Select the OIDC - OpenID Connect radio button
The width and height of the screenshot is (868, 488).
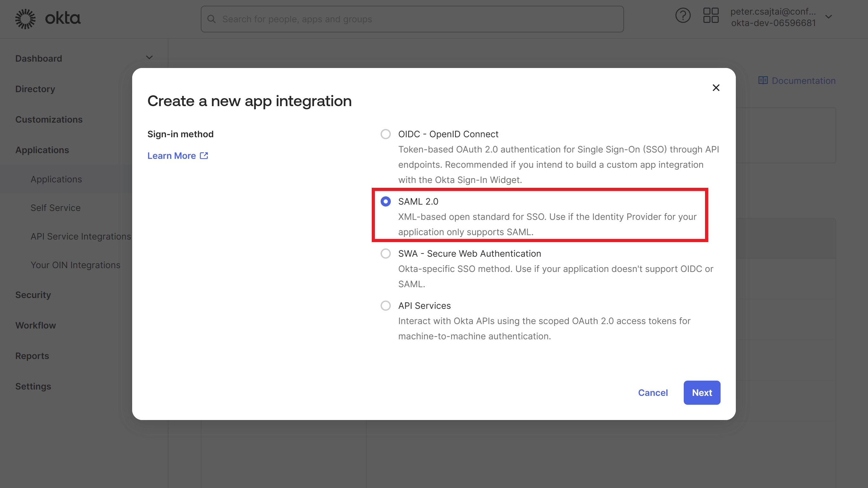[x=385, y=134]
